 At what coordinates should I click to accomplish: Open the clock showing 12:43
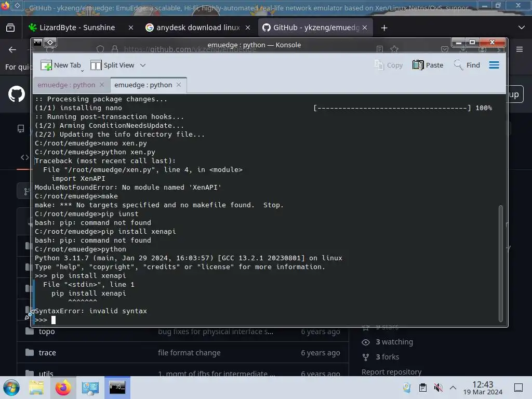click(x=483, y=388)
